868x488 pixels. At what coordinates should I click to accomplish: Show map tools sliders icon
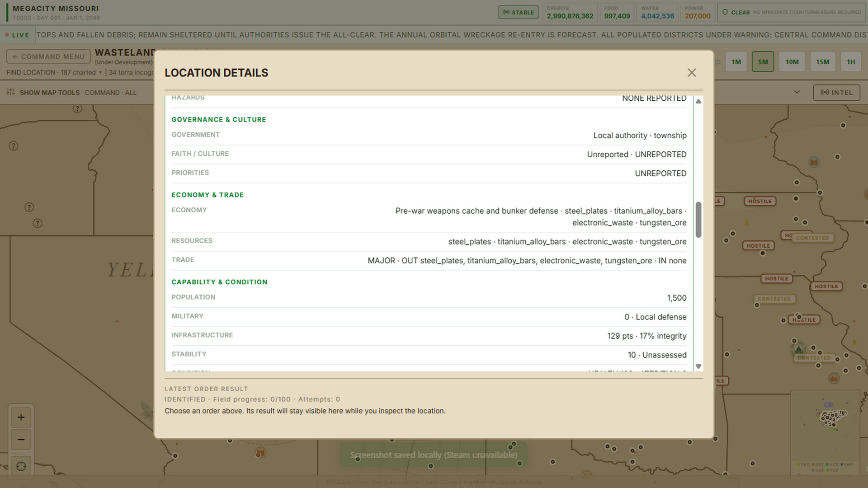click(10, 92)
